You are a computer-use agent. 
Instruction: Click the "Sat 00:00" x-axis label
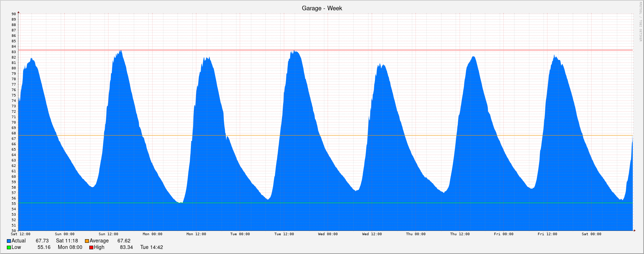(591, 234)
